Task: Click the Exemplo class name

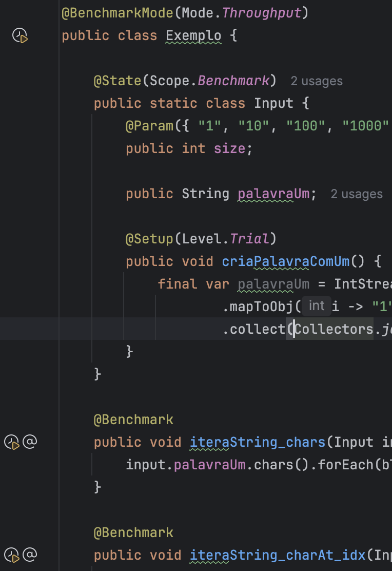Action: tap(193, 36)
